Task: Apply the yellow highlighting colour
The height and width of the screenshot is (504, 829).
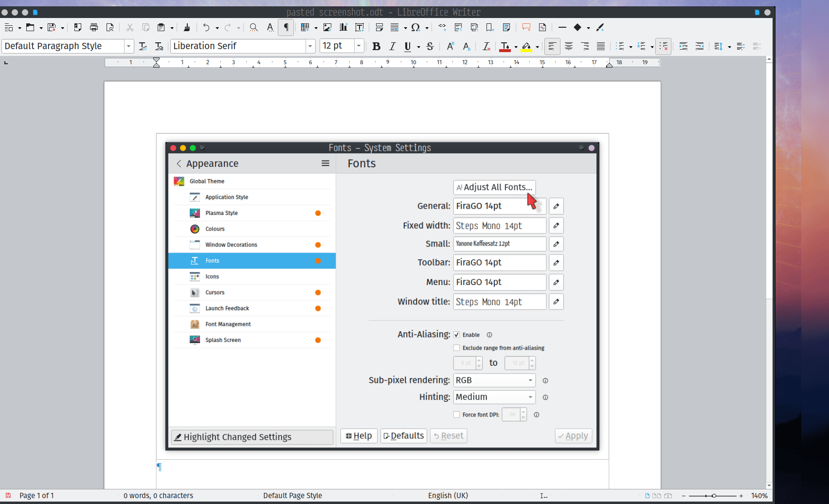Action: pos(526,46)
